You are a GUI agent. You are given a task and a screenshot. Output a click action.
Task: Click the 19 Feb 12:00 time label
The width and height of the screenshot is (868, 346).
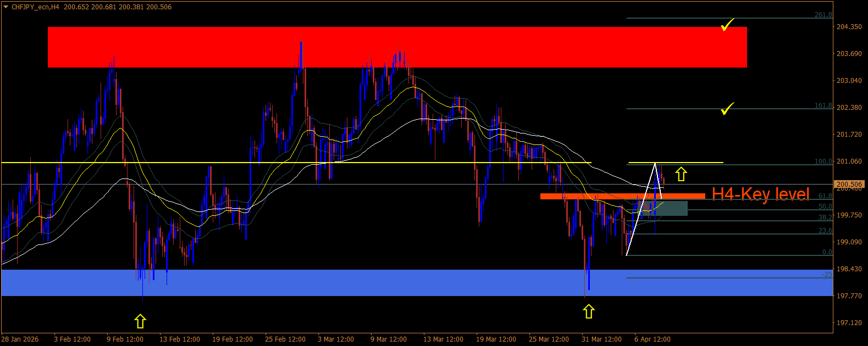[233, 339]
